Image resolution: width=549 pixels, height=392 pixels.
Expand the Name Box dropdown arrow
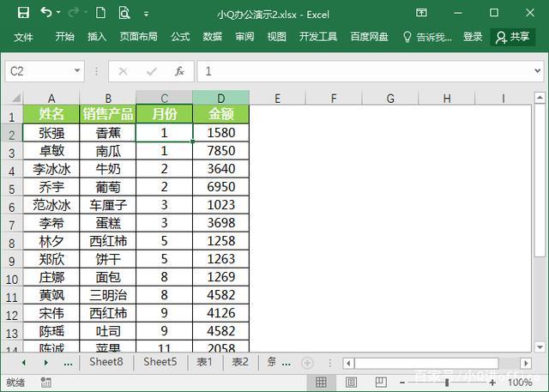click(77, 71)
